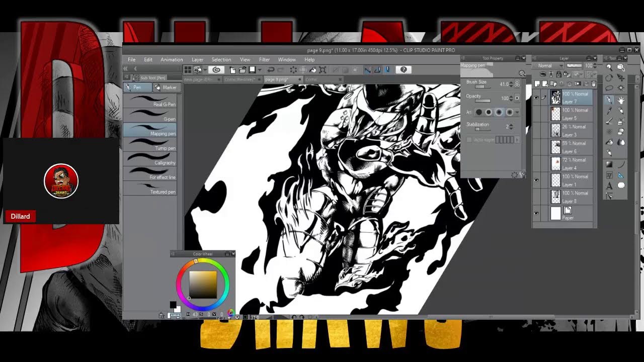Expand the anti-aliasing options dropdown

click(x=517, y=113)
